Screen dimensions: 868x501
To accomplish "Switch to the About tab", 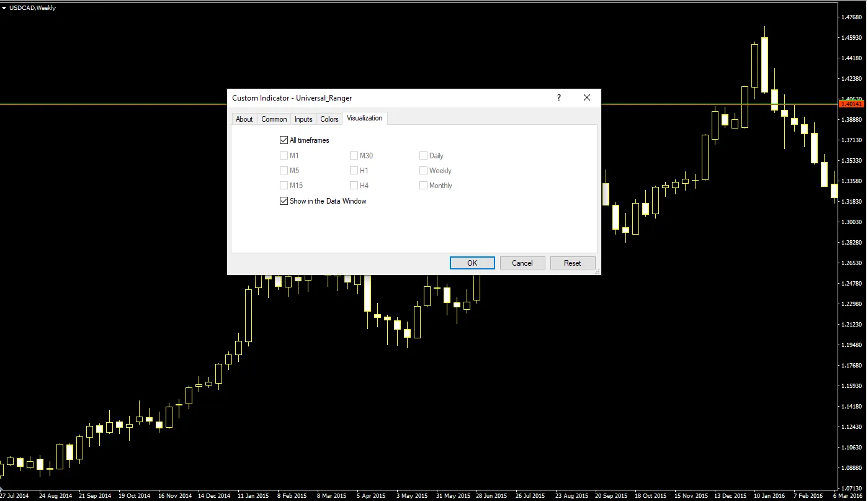I will tap(244, 119).
